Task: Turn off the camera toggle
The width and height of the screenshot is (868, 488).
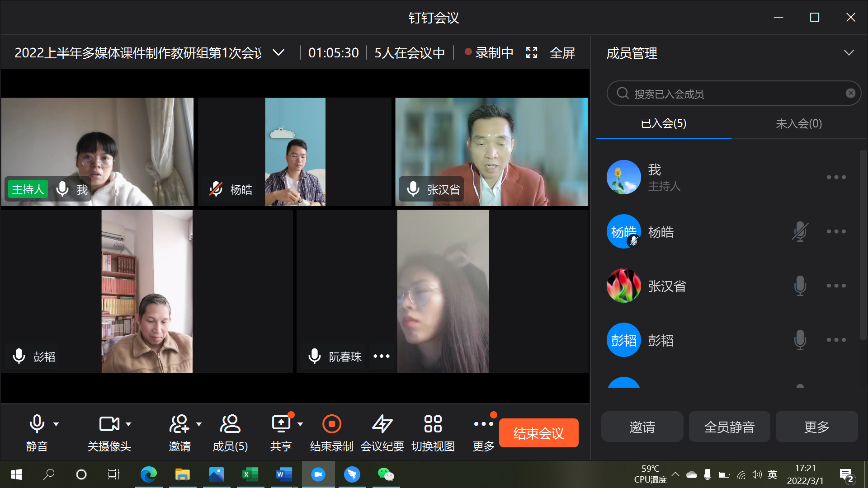Action: pyautogui.click(x=109, y=424)
